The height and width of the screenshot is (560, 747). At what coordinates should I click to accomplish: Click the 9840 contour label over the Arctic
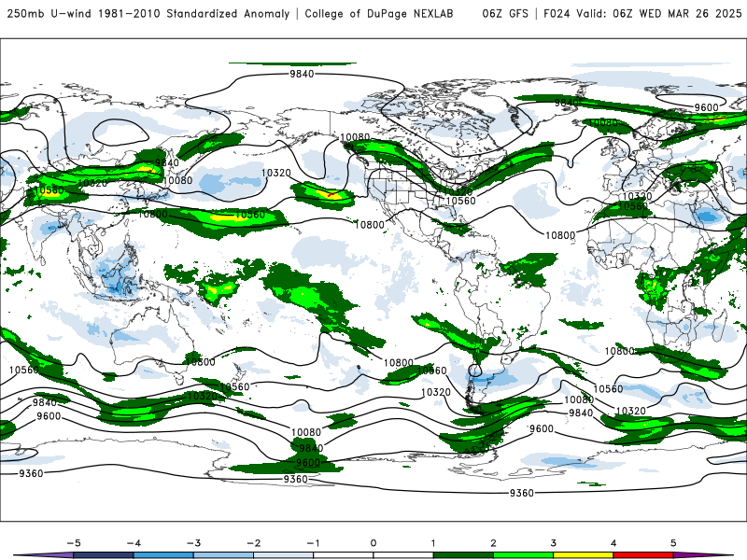coord(302,74)
